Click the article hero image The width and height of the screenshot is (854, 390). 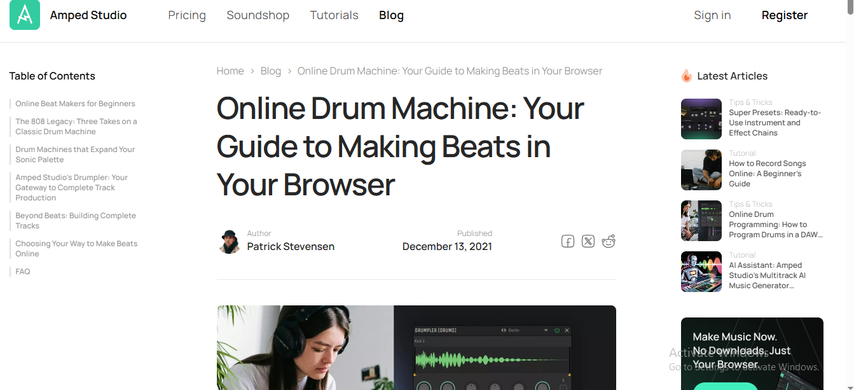[x=416, y=348]
